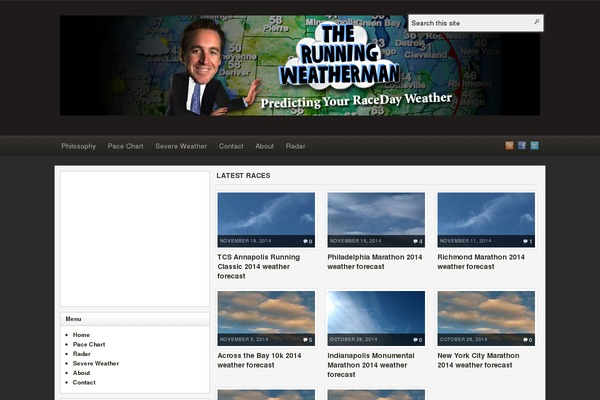Click About in the sidebar Menu
Image resolution: width=600 pixels, height=400 pixels.
coord(82,373)
